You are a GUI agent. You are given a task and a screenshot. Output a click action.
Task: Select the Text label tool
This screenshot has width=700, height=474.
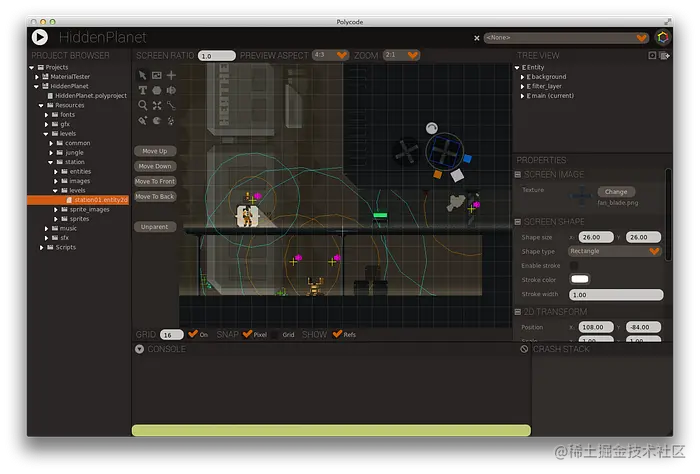click(142, 90)
